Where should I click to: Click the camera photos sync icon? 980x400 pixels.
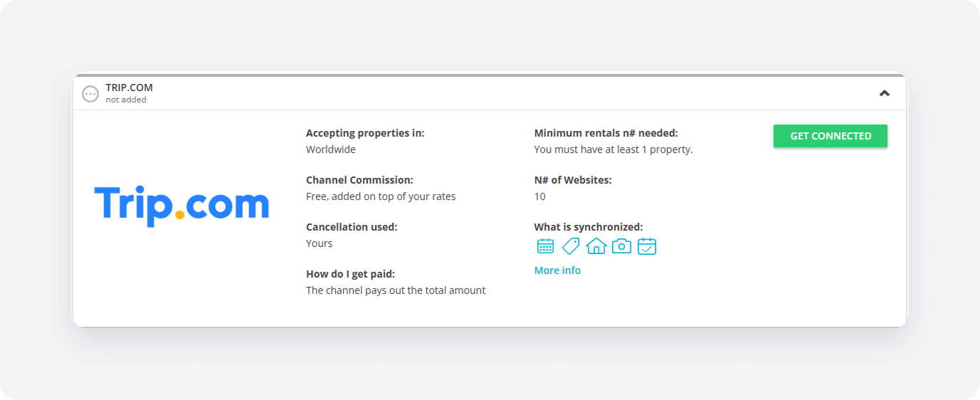[621, 246]
